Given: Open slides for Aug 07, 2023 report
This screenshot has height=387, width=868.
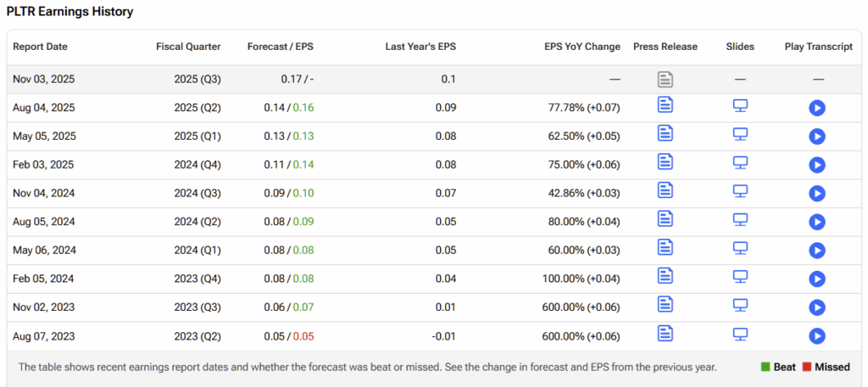Looking at the screenshot, I should click(740, 335).
